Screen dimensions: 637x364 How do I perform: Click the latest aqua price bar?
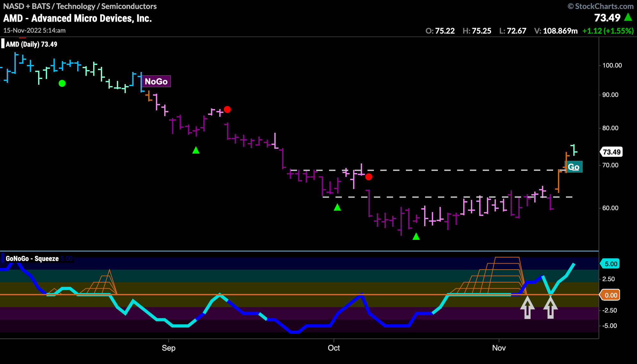[574, 150]
